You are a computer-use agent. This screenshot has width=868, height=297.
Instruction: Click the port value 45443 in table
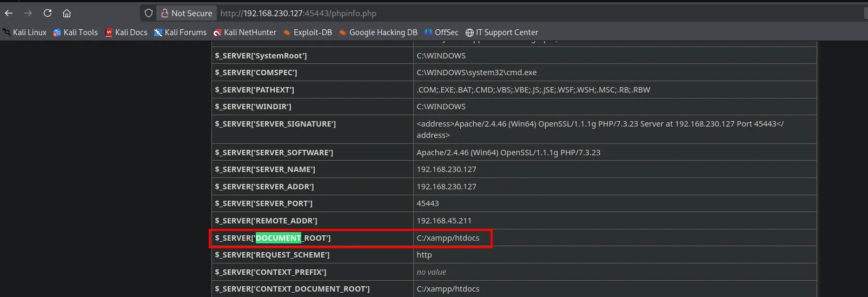click(428, 203)
